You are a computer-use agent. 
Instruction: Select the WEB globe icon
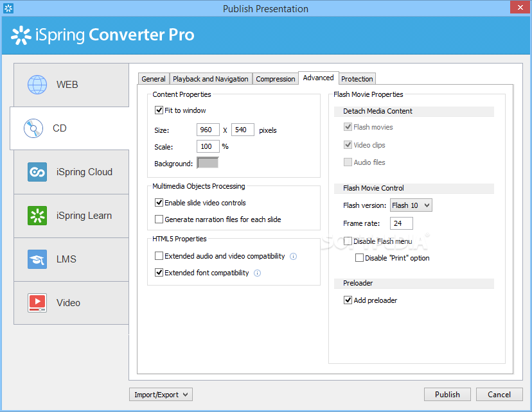pyautogui.click(x=37, y=84)
